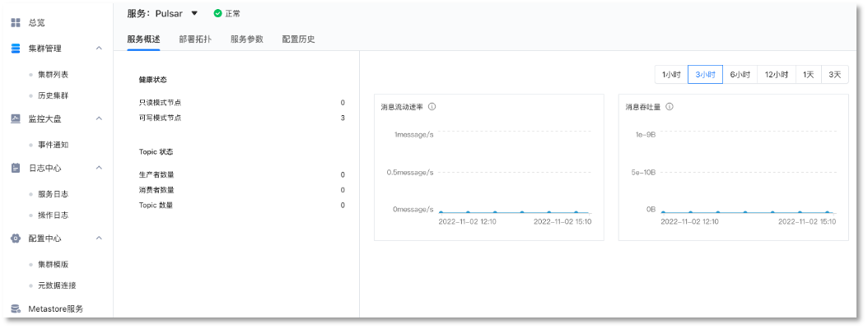The height and width of the screenshot is (329, 868).
Task: Click the 配置中心 gear icon
Action: (x=16, y=239)
